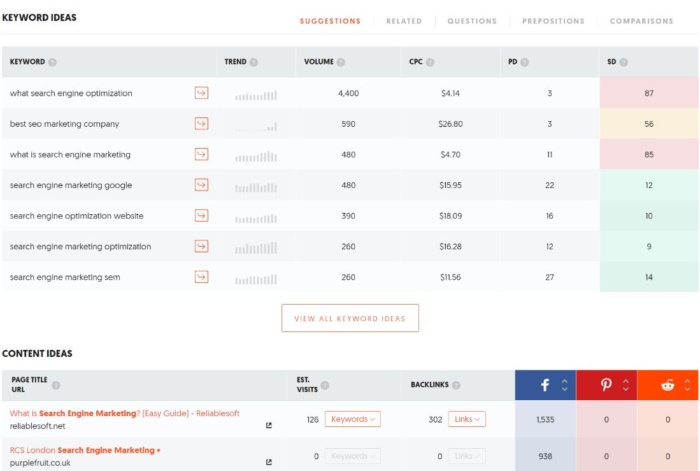
Task: Expand Links dropdown for reliablesoft.net
Action: (x=467, y=419)
